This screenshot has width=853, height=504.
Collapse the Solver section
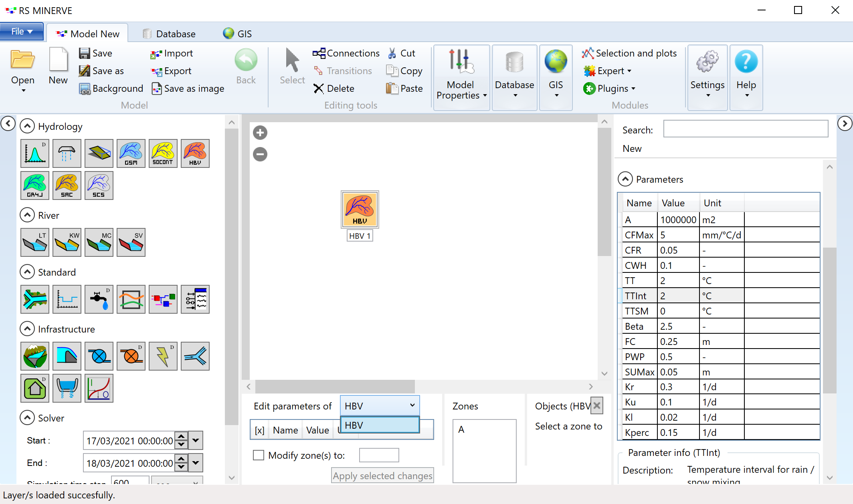click(27, 418)
